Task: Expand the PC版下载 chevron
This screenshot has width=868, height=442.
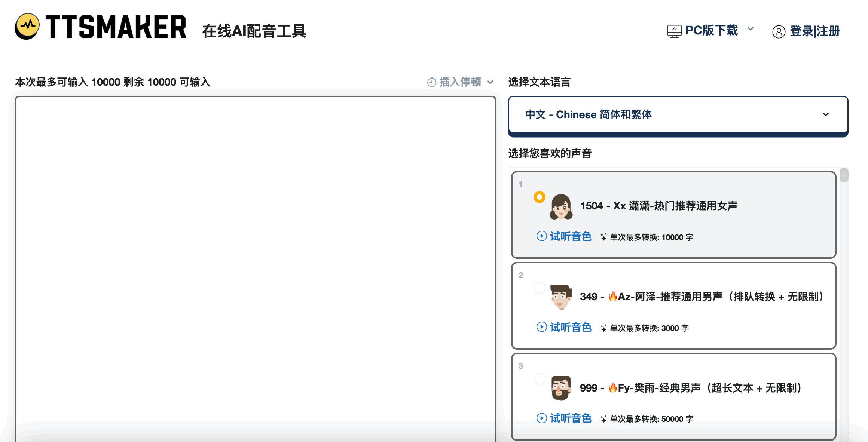Action: pos(751,30)
